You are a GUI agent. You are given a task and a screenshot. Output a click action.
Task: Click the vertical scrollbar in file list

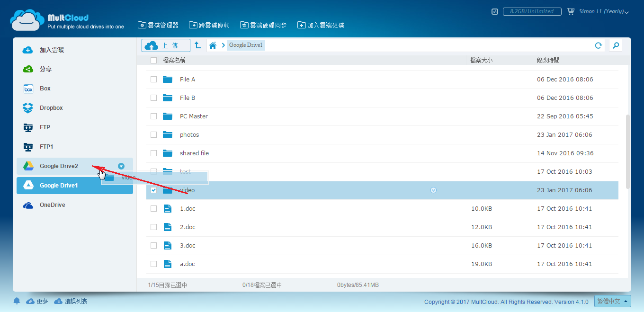(x=628, y=152)
